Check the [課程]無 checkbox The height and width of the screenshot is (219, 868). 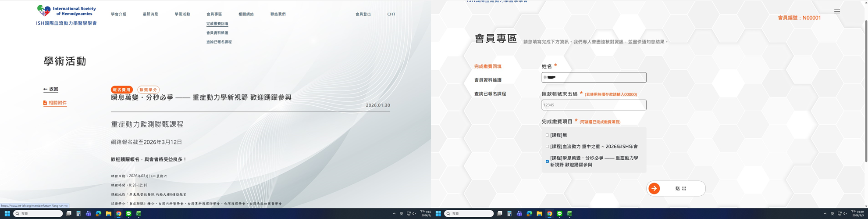tap(547, 135)
